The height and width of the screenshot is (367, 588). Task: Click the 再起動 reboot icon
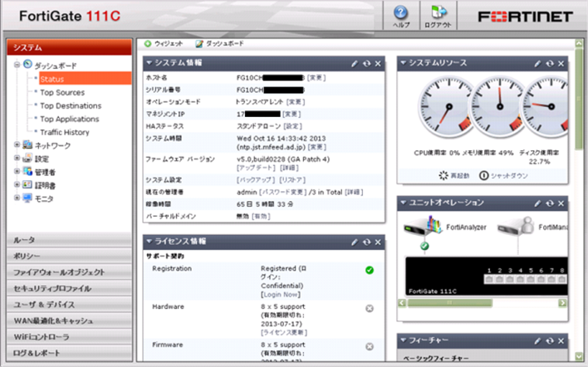pos(443,175)
